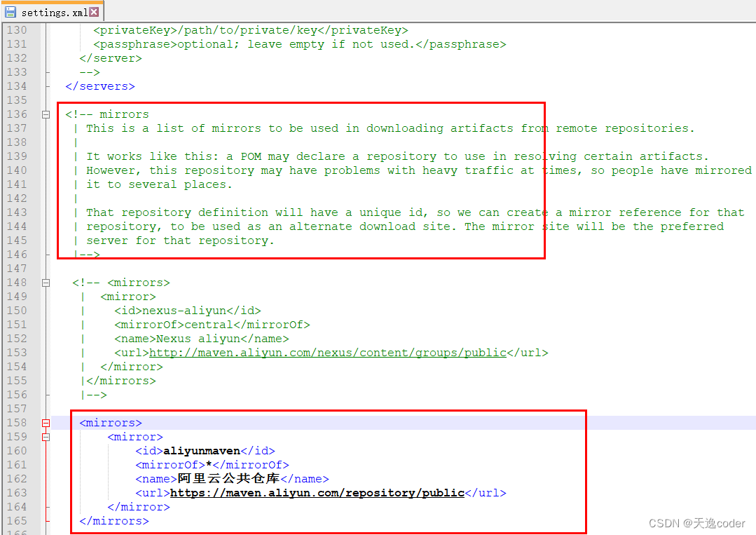Viewport: 756px width, 535px height.
Task: Click the text aliyunmaven in id tag
Action: [202, 451]
